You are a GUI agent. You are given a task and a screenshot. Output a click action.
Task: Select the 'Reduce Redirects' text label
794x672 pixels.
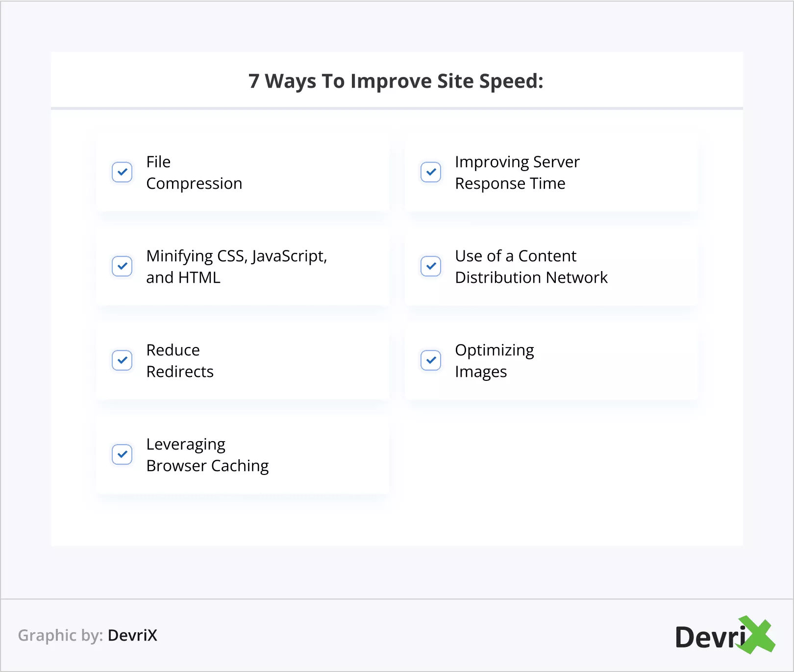click(x=180, y=361)
